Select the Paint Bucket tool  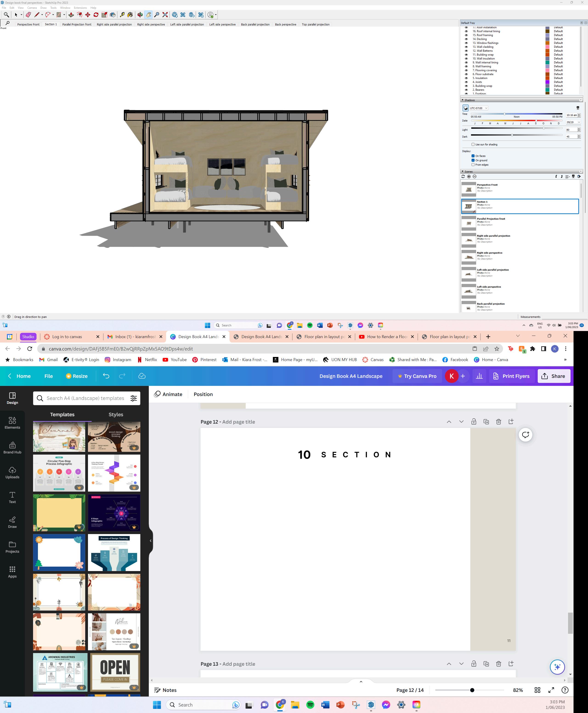coord(130,15)
